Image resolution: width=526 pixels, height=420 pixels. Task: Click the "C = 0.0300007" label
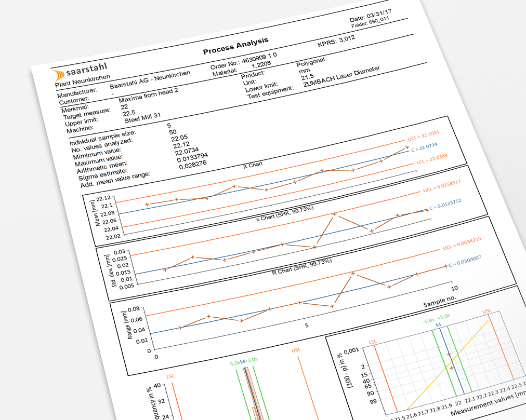point(465,261)
